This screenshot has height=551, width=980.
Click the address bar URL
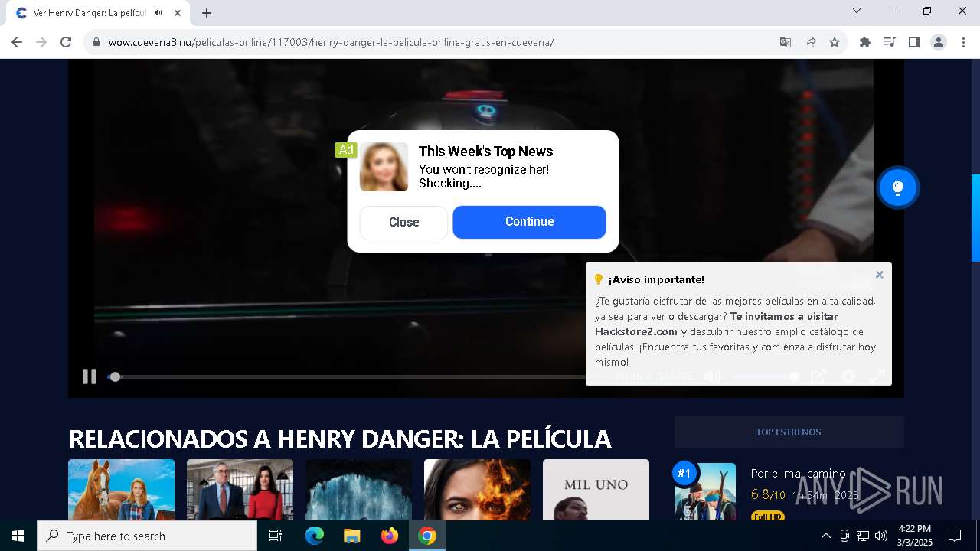[x=331, y=42]
